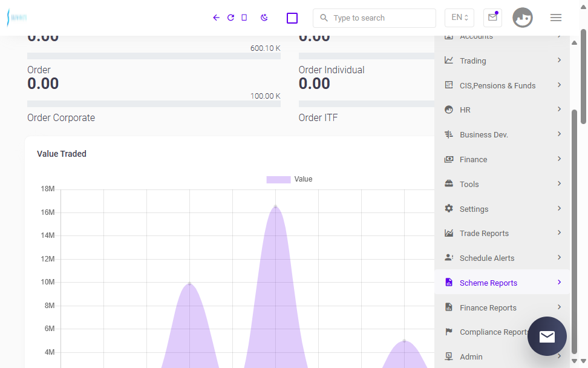Open Finance Reports menu item

pos(502,307)
